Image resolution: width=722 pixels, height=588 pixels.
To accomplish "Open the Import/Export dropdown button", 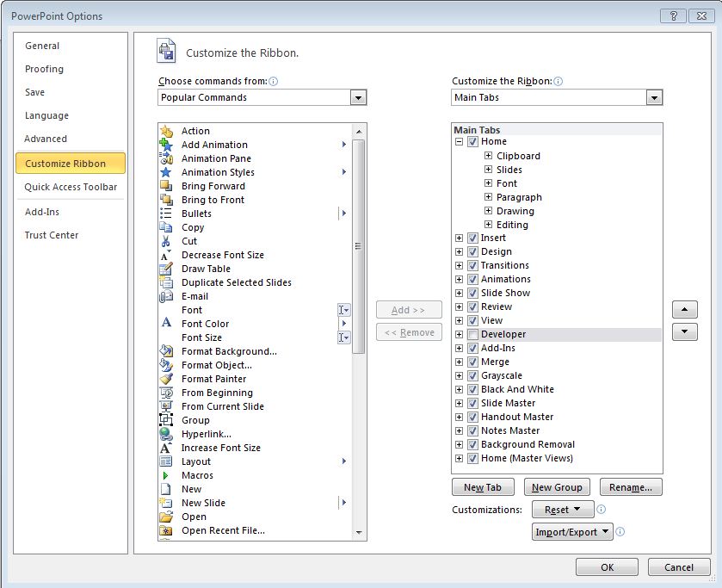I will 572,532.
